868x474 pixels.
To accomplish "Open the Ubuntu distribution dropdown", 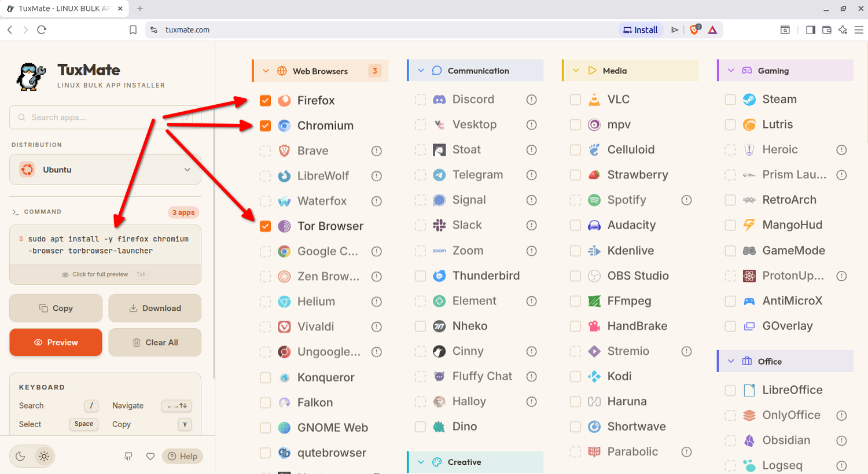I will 105,170.
